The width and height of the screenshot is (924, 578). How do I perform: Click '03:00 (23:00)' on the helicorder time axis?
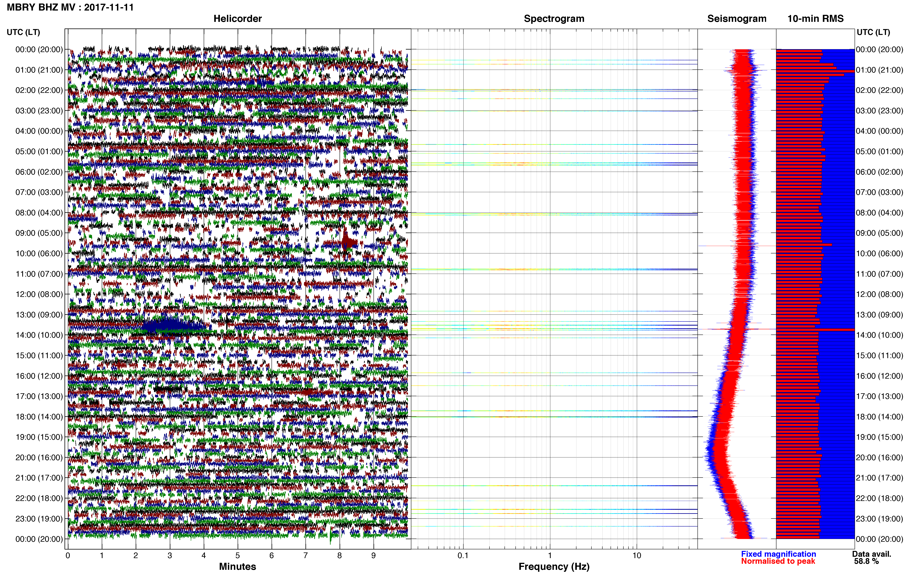pos(39,111)
